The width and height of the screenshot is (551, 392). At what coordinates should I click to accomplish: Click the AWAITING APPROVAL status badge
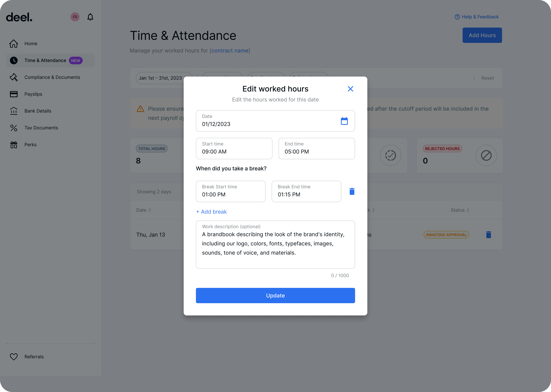(446, 235)
